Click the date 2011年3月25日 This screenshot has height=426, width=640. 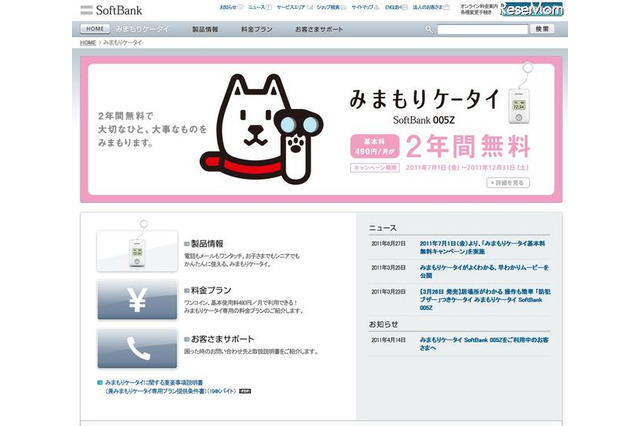(x=388, y=268)
